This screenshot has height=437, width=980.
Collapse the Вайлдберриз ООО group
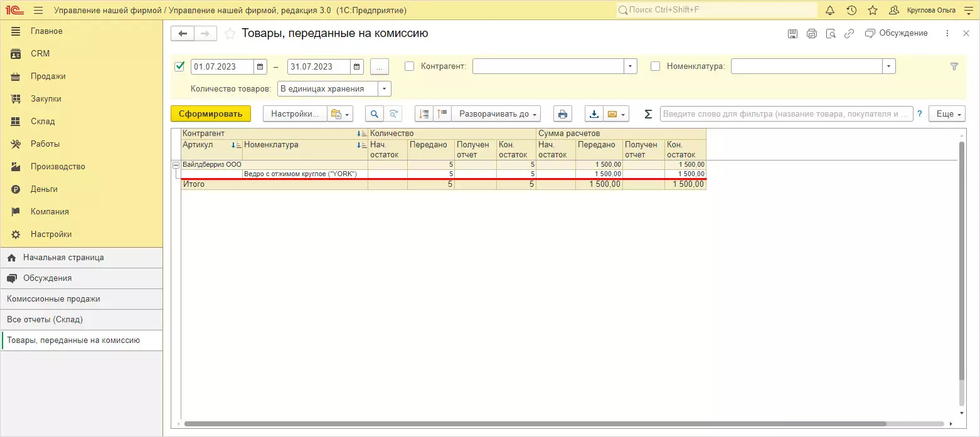coord(176,165)
